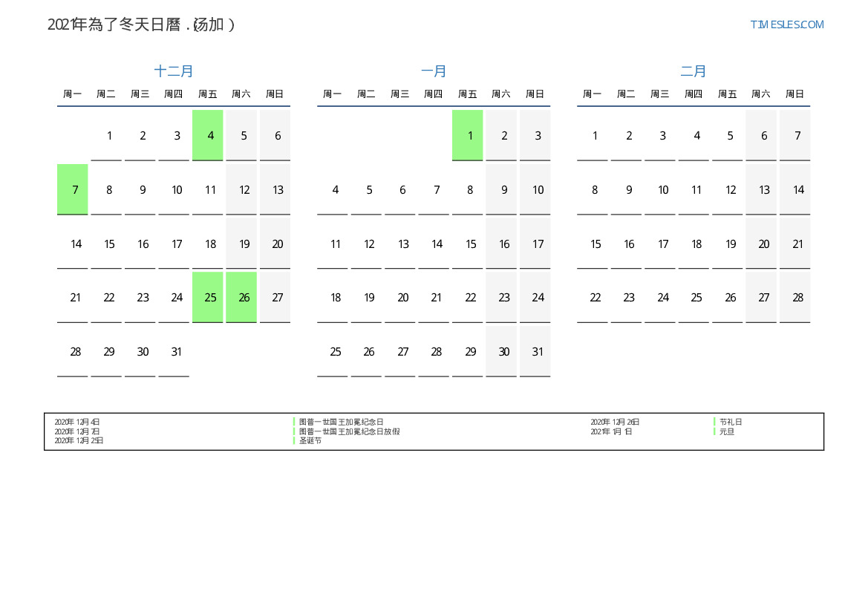Screen dimensions: 868x614
Task: Click February 14 in the 二月 calendar
Action: (x=795, y=189)
